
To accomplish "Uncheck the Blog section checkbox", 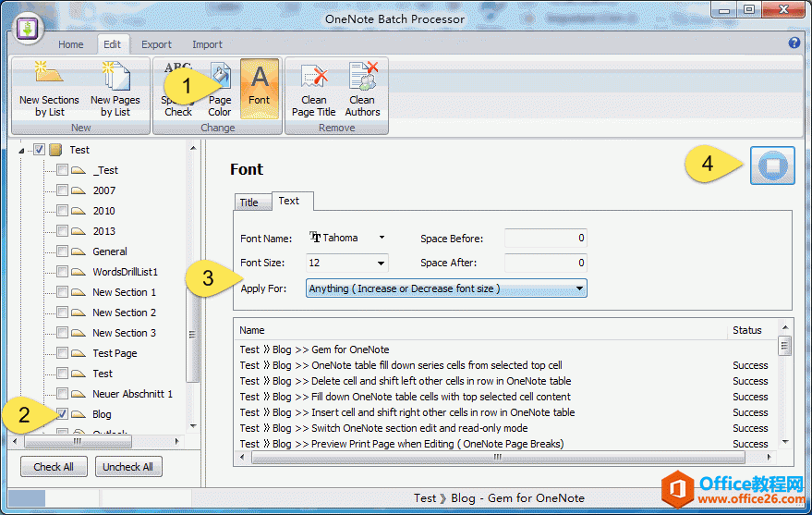I will point(62,414).
